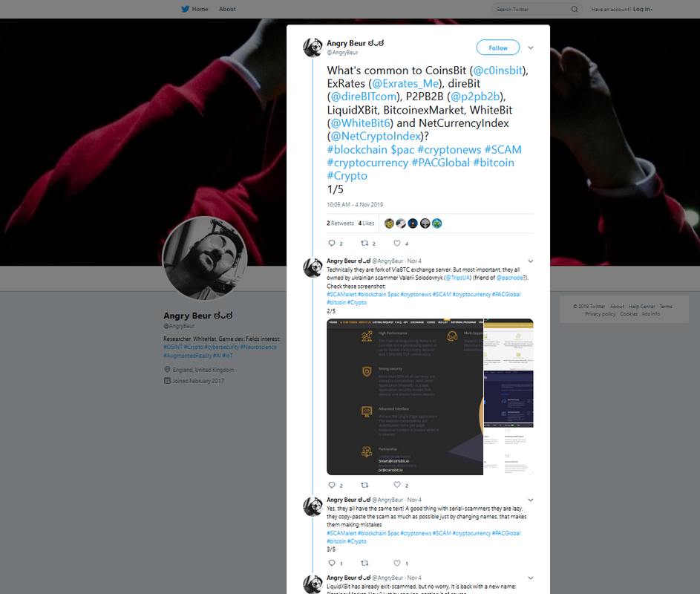
Task: Open the Privacy policy footer link
Action: (601, 314)
